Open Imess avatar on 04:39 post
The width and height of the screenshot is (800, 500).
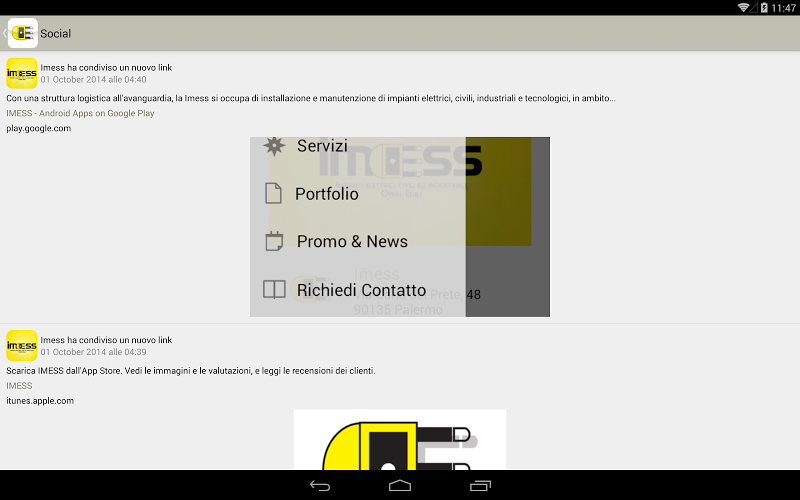[21, 345]
